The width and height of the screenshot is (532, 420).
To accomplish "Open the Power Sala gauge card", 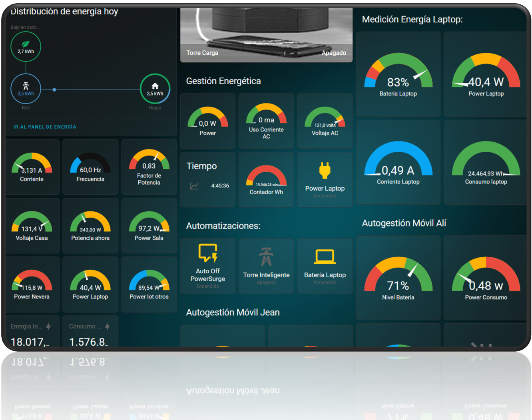I will (149, 226).
